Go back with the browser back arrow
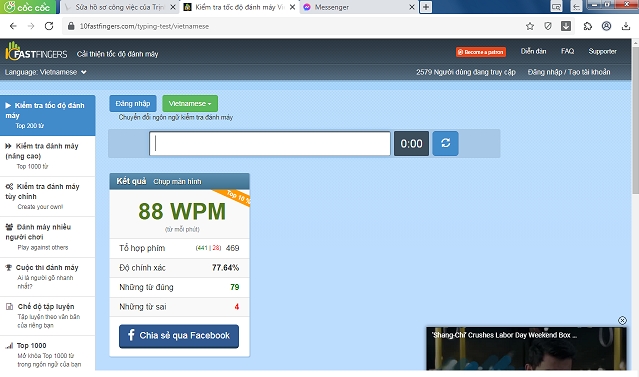 point(13,26)
